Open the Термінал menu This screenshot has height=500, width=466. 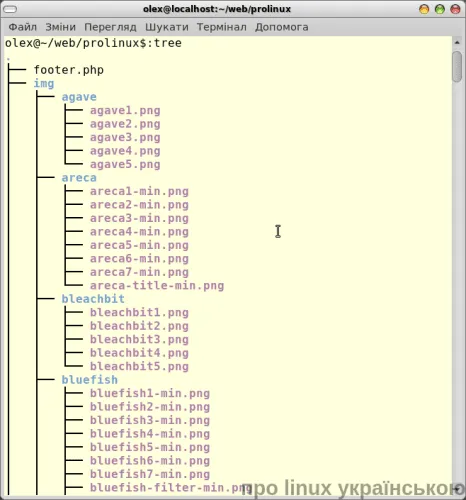click(221, 27)
